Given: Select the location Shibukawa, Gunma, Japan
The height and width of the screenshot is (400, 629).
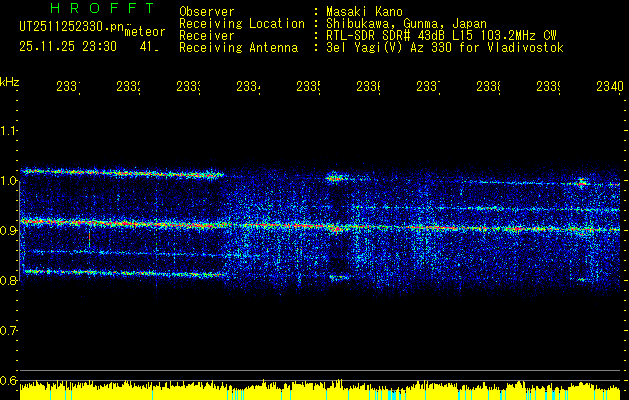Looking at the screenshot, I should coord(406,24).
